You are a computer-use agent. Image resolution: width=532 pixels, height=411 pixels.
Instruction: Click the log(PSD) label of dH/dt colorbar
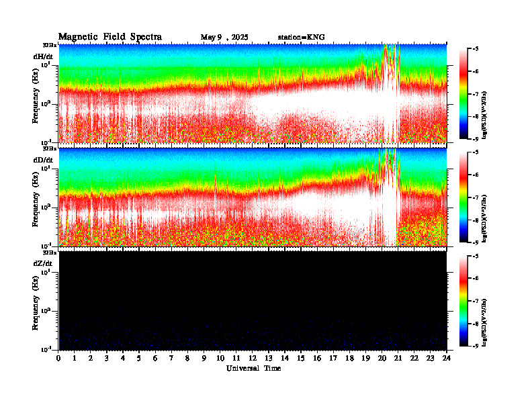click(485, 115)
